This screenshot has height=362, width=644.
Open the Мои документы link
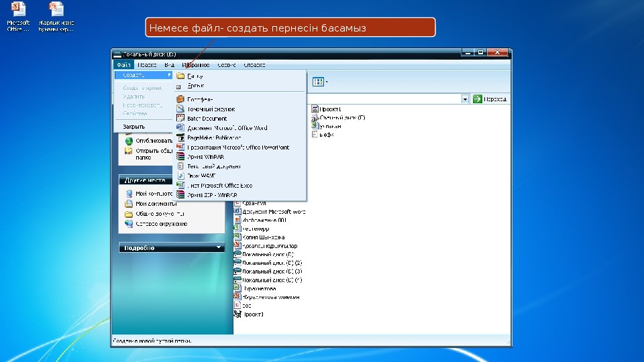tap(156, 204)
